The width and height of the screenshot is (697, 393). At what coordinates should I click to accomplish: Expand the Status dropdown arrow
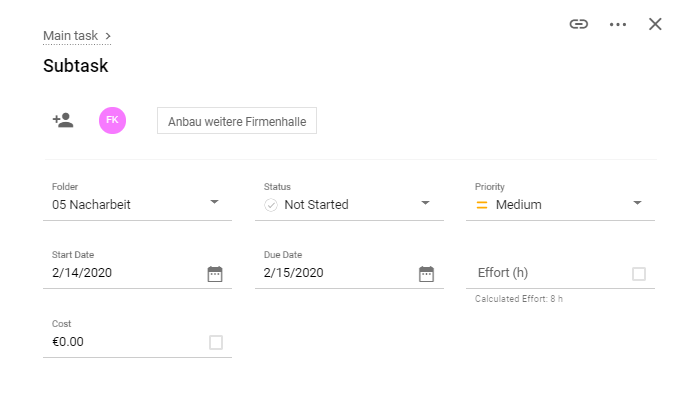click(425, 203)
